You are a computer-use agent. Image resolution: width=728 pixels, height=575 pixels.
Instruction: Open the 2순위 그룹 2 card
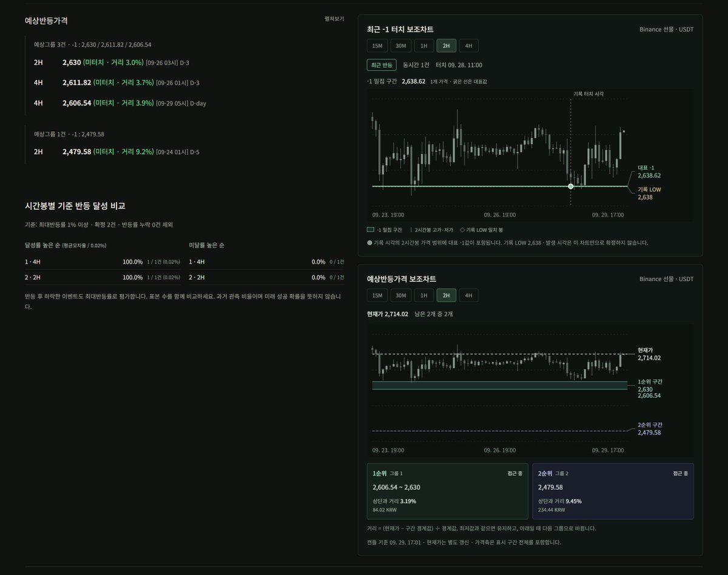click(x=613, y=491)
